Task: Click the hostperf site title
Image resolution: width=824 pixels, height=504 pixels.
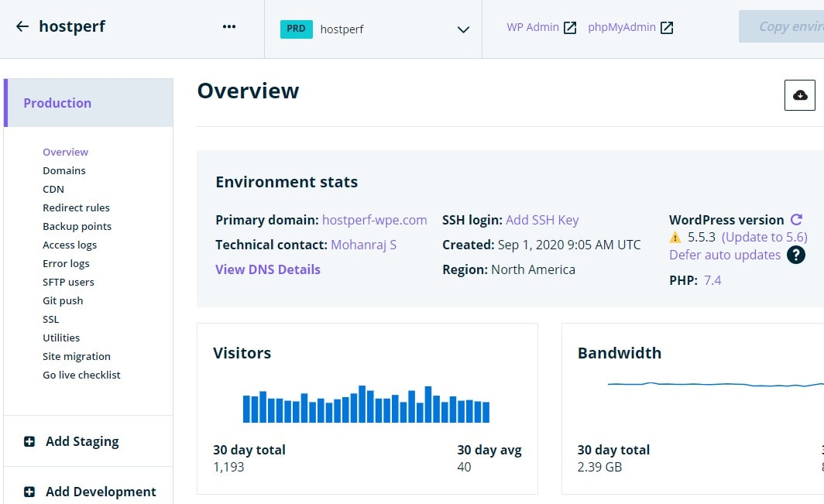Action: tap(72, 26)
